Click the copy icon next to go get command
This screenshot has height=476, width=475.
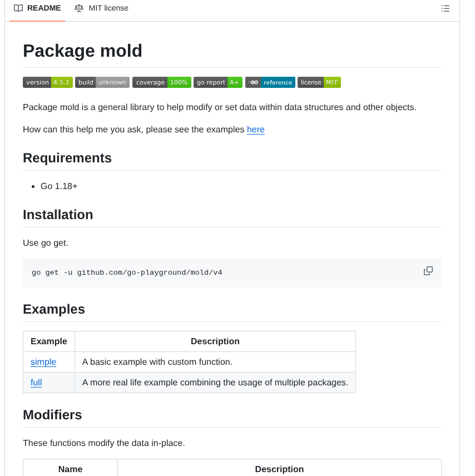(428, 271)
